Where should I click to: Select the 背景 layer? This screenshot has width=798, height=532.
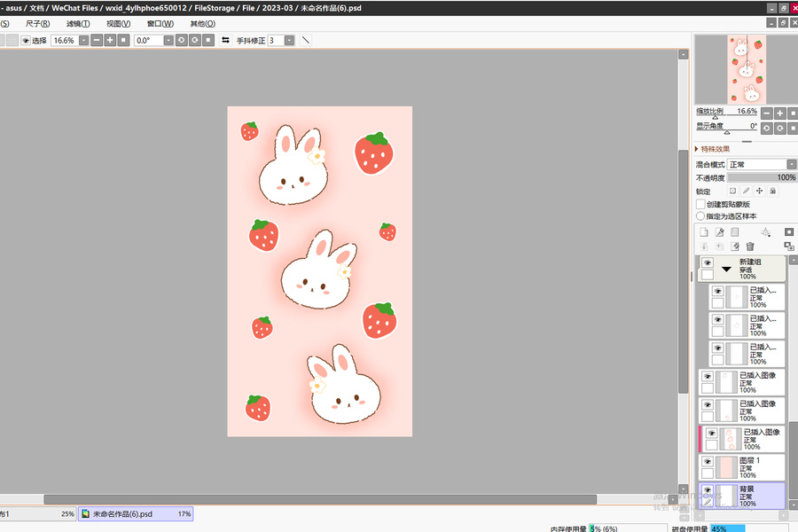[x=742, y=496]
